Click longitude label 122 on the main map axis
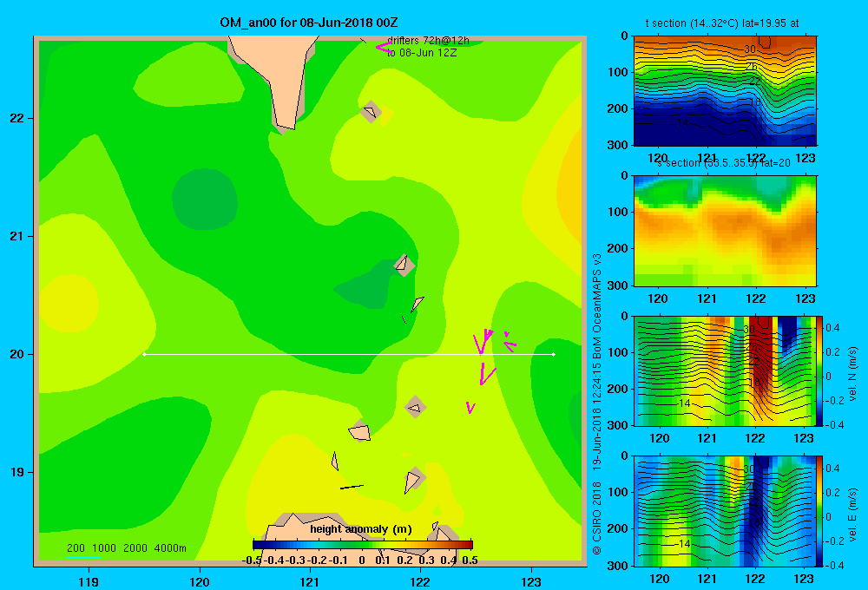This screenshot has width=868, height=590. (x=420, y=581)
